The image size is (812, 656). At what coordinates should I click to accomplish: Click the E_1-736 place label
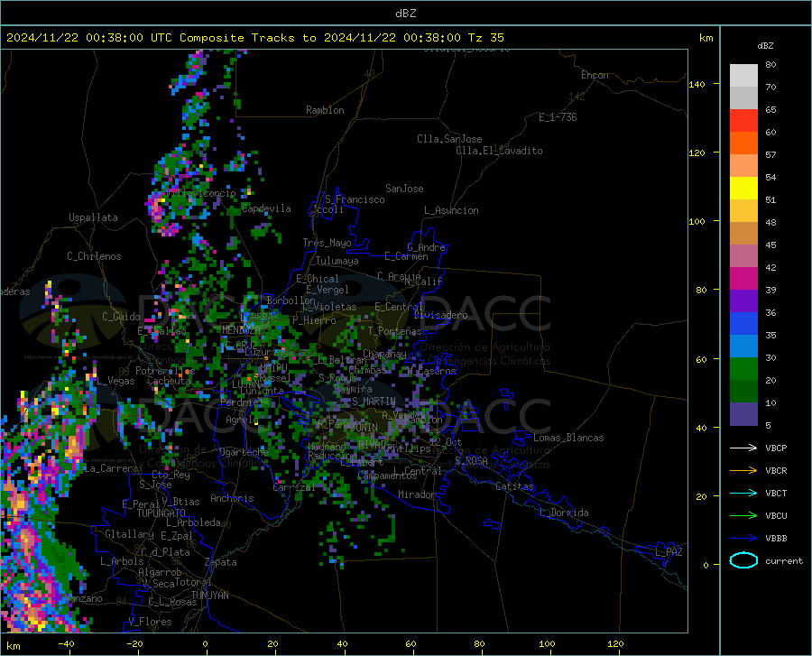click(558, 117)
